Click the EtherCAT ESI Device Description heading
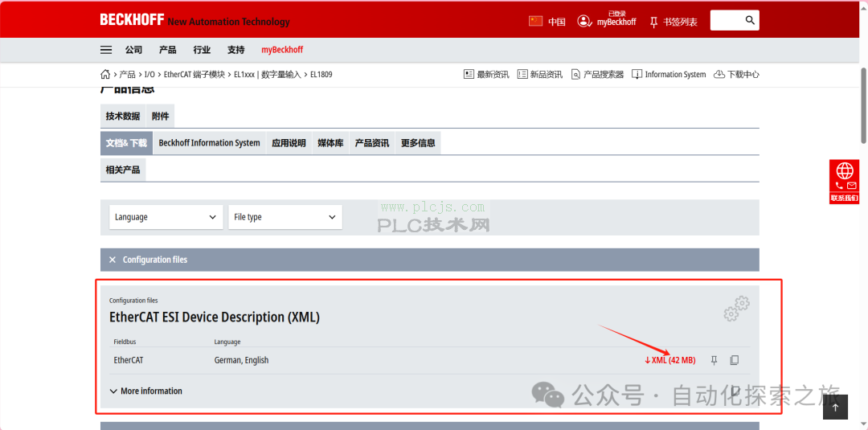 (x=215, y=317)
